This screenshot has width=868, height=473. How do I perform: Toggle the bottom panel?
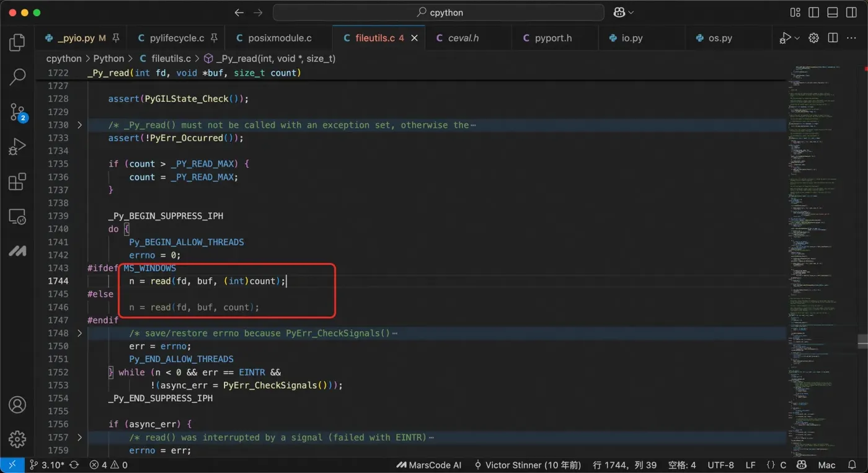click(x=833, y=12)
